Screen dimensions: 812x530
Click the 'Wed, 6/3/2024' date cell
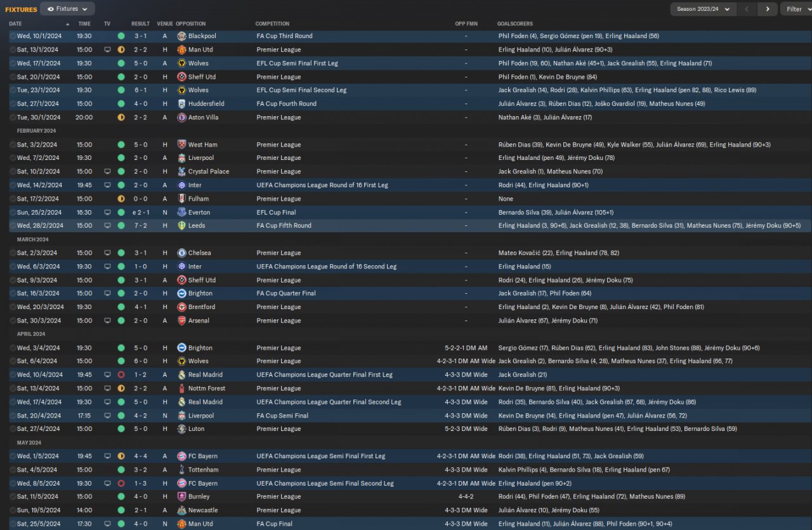point(37,267)
